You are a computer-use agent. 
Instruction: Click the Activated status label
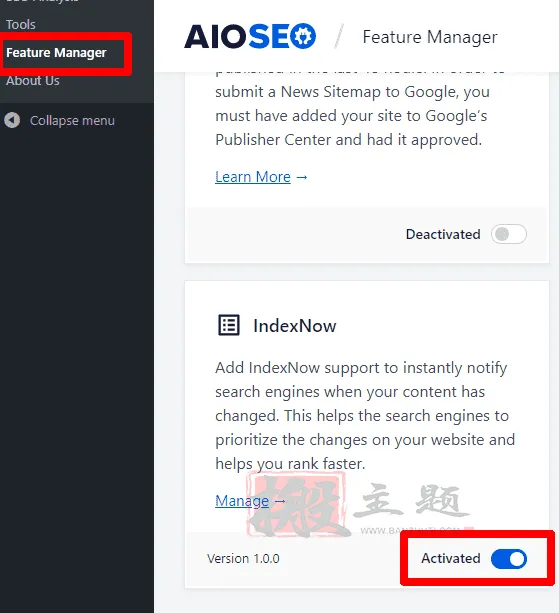451,558
